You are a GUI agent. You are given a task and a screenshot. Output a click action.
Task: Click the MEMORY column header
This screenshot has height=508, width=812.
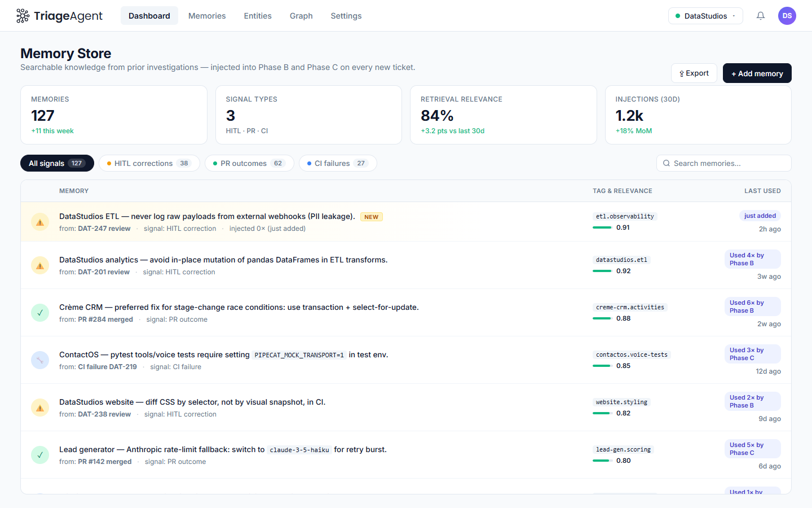pyautogui.click(x=74, y=191)
